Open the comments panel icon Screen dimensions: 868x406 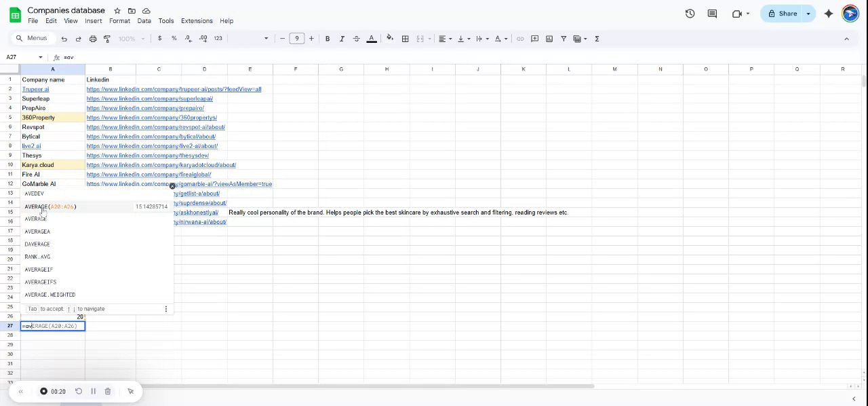point(712,14)
